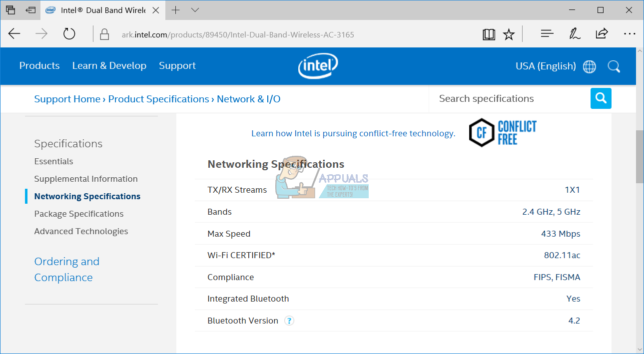
Task: Click the vertical page scrollbar thumb
Action: tap(640, 156)
